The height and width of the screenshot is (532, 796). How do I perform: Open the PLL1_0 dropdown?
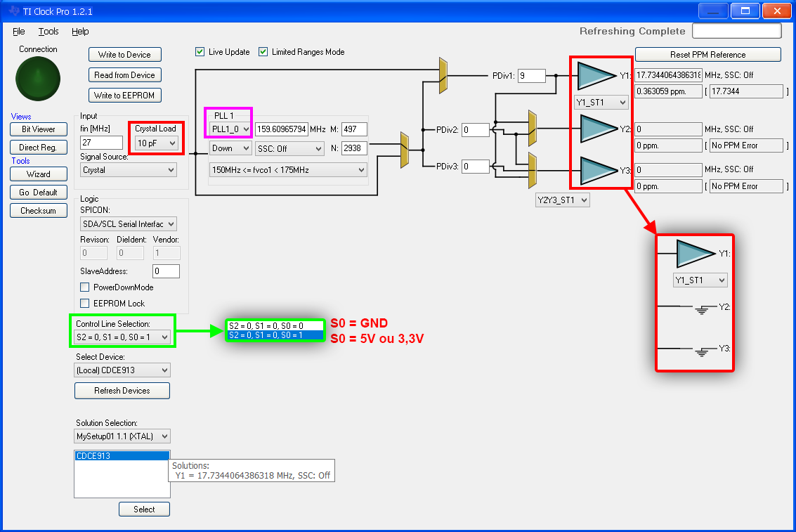[230, 129]
